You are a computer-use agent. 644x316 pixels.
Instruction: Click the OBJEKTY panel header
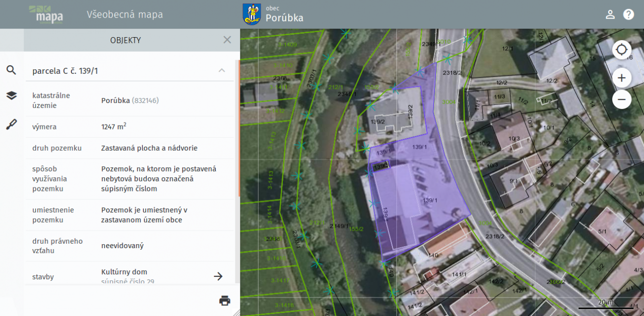tap(125, 40)
